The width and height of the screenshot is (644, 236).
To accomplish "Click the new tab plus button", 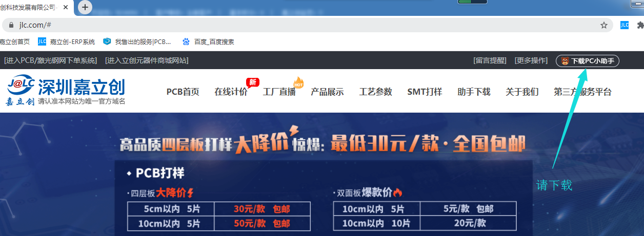I will pos(85,7).
